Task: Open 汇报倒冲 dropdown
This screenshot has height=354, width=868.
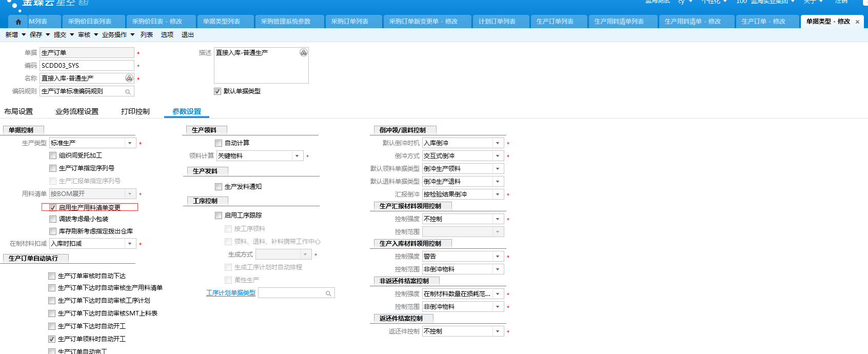Action: 498,194
